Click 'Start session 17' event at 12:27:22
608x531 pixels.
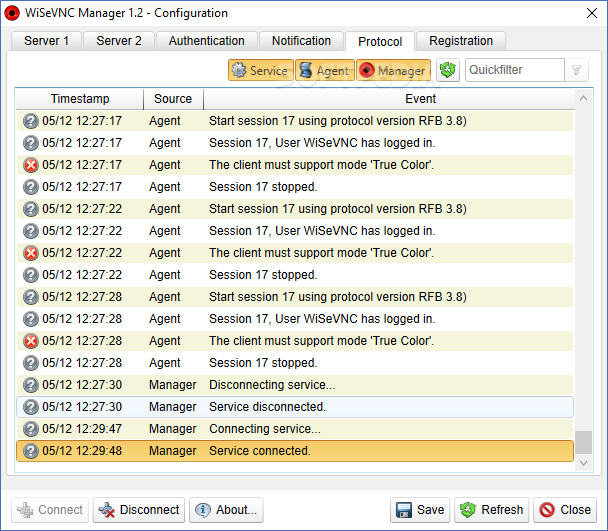338,209
